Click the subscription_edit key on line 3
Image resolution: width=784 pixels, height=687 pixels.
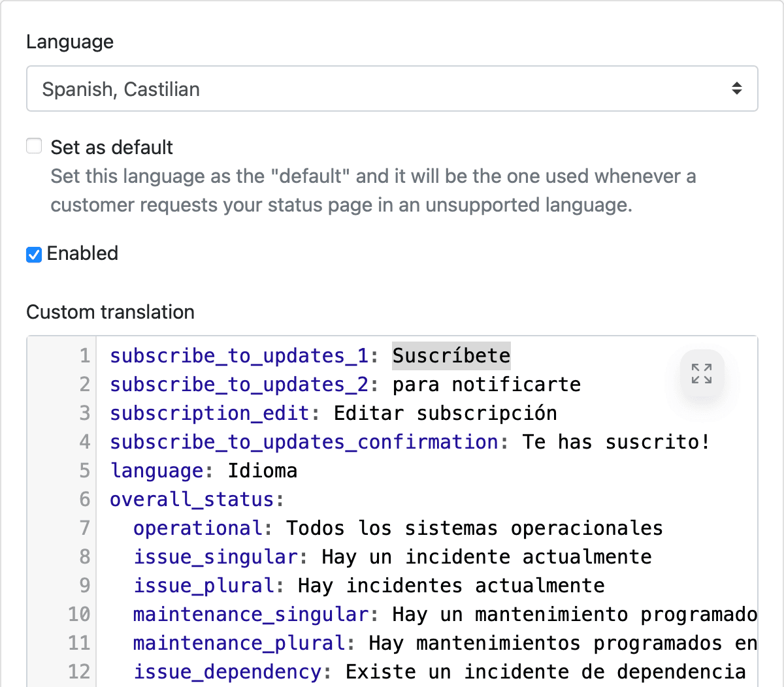click(209, 413)
